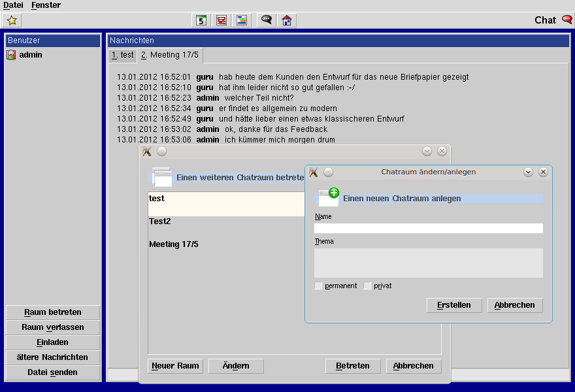575x392 pixels.
Task: Click the Betreten button
Action: click(x=353, y=366)
